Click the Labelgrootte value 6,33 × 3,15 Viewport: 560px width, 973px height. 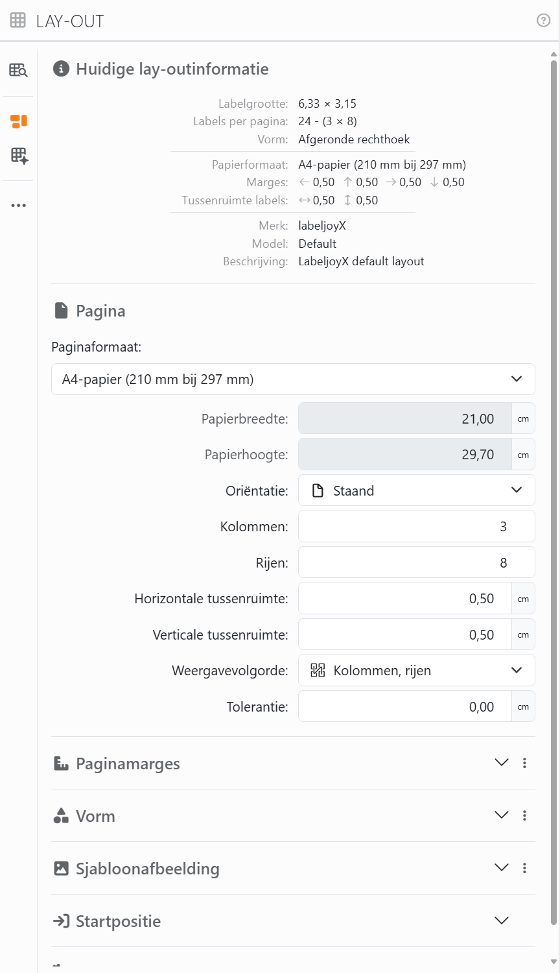tap(327, 104)
